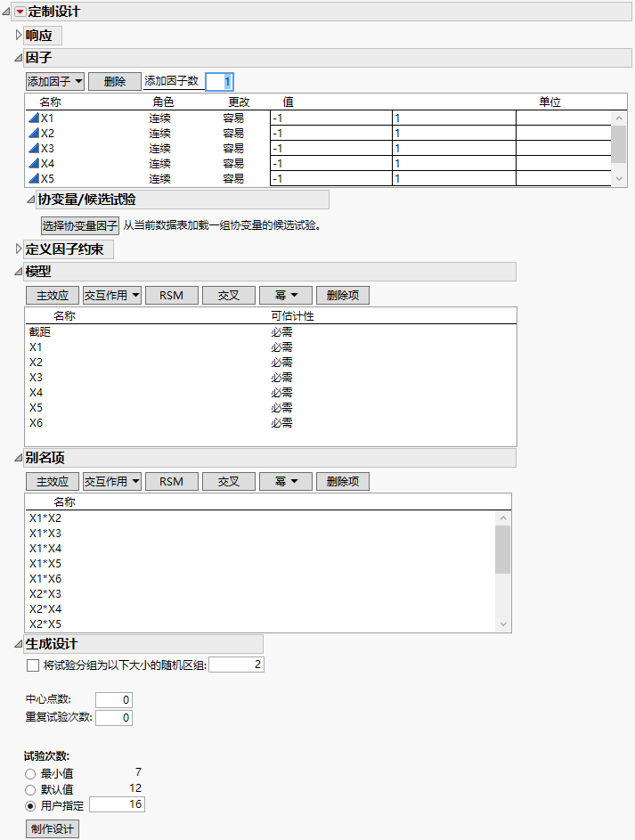This screenshot has height=840, width=635.
Task: Click 删除项 button in 别名项 section
Action: coord(343,482)
